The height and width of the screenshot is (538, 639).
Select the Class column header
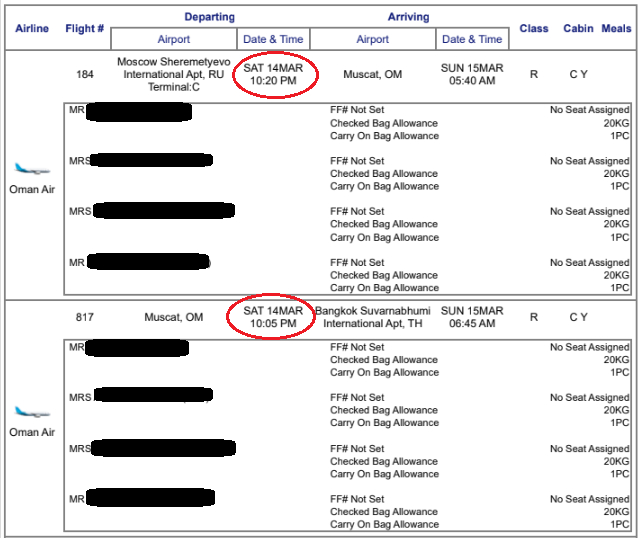click(534, 28)
